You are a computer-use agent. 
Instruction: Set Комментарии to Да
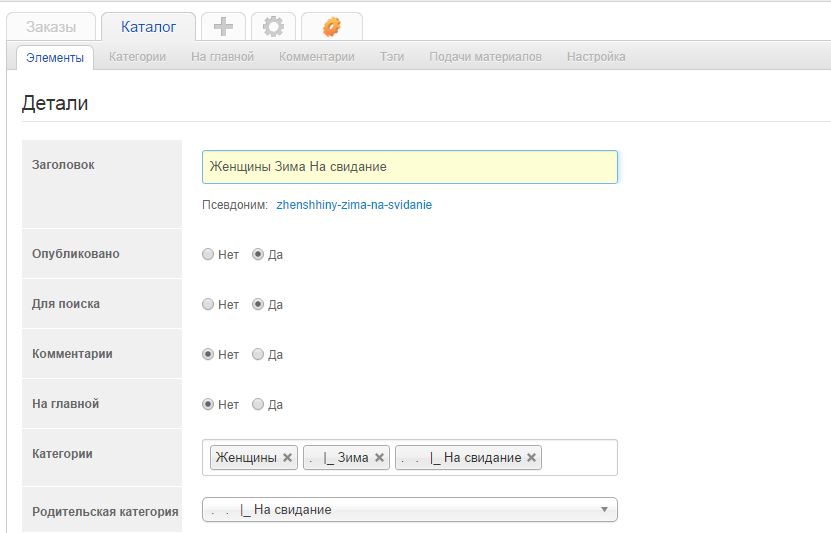(258, 354)
